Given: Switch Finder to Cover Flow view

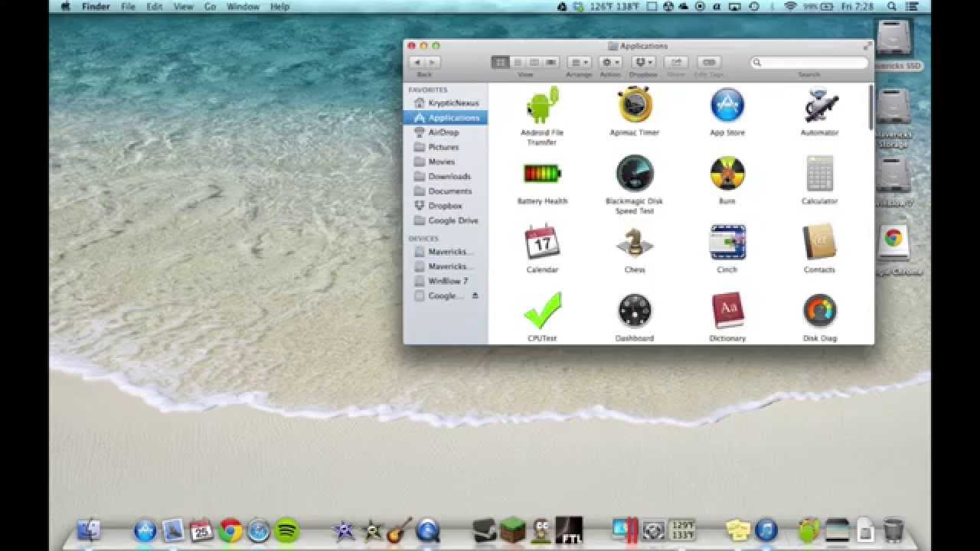Looking at the screenshot, I should 550,62.
